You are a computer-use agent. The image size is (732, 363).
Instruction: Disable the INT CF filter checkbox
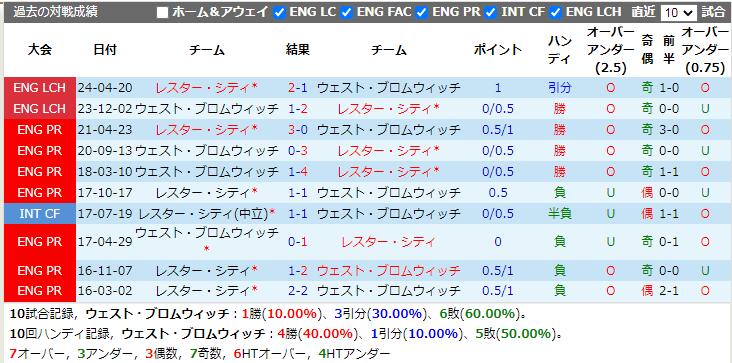pyautogui.click(x=491, y=13)
